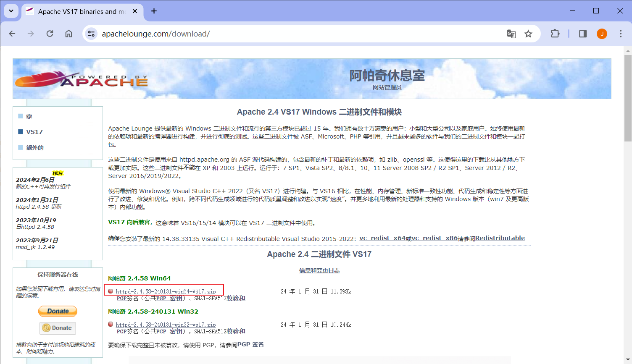The width and height of the screenshot is (632, 364).
Task: Click the win64 file size 11.398k text
Action: point(341,291)
